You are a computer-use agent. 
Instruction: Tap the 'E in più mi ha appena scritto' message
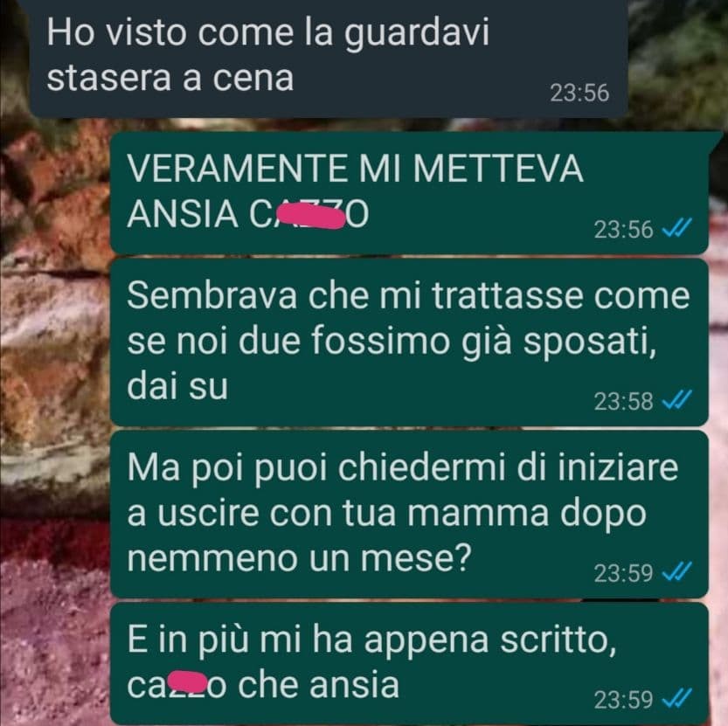(x=410, y=663)
